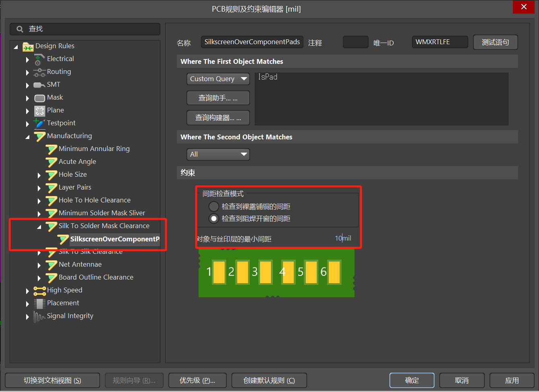Click the 应用 apply button

512,380
